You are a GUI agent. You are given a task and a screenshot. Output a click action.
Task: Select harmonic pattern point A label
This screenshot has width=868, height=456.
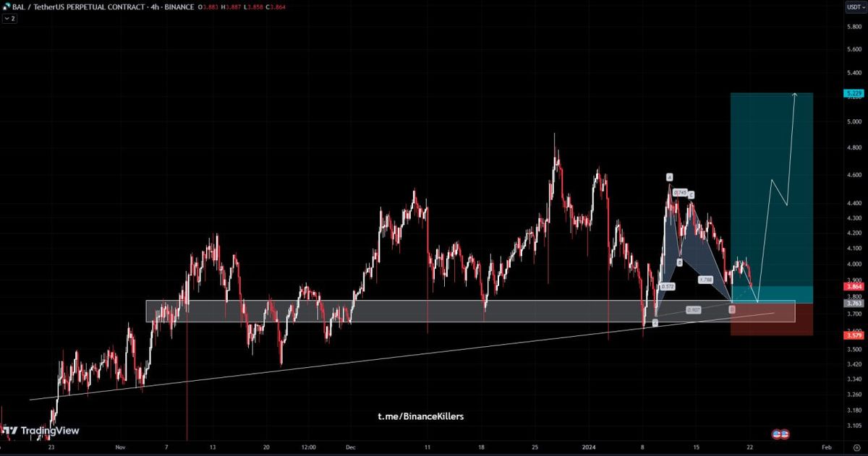(x=670, y=177)
